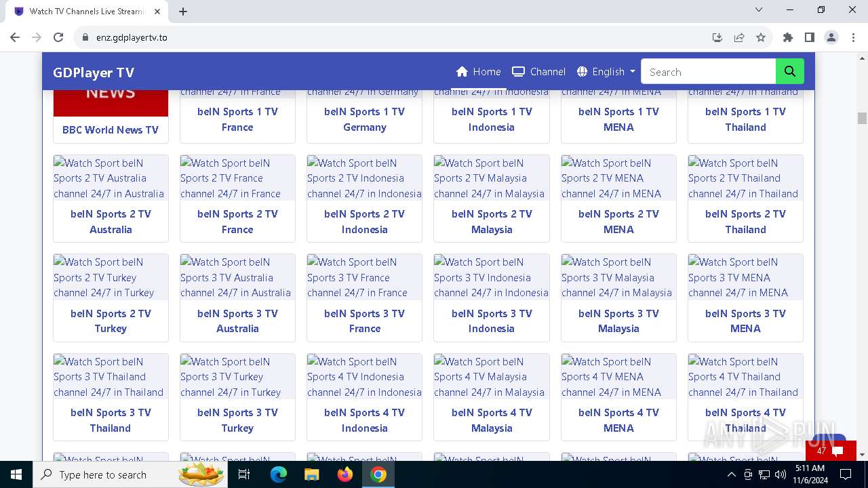The width and height of the screenshot is (868, 488).
Task: Open BBC World News TV channel
Action: (x=111, y=129)
